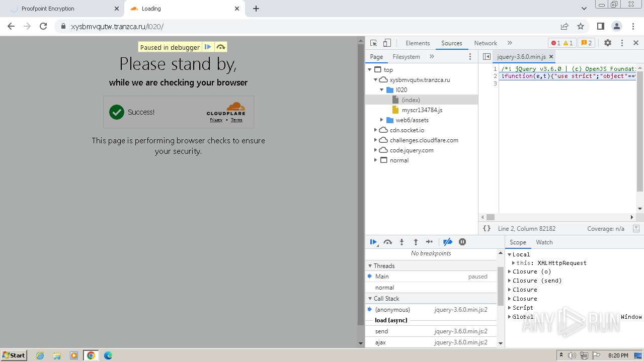Expand Closure (o) scope
The width and height of the screenshot is (644, 362).
[509, 271]
